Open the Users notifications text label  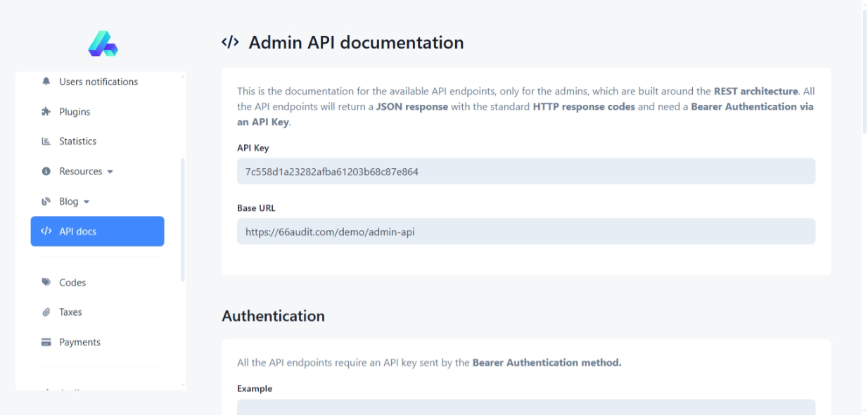[x=98, y=82]
